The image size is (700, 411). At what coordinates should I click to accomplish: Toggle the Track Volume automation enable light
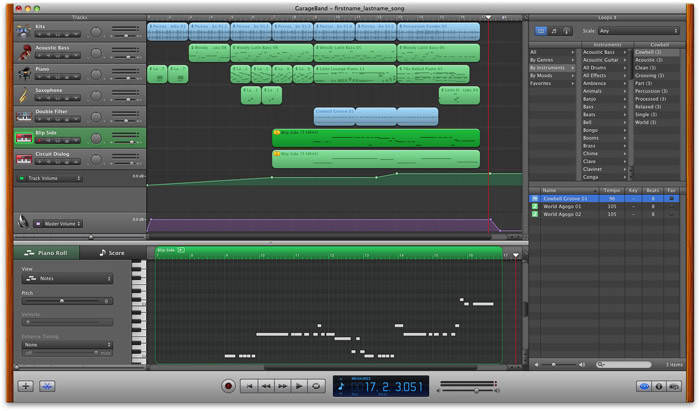[21, 179]
